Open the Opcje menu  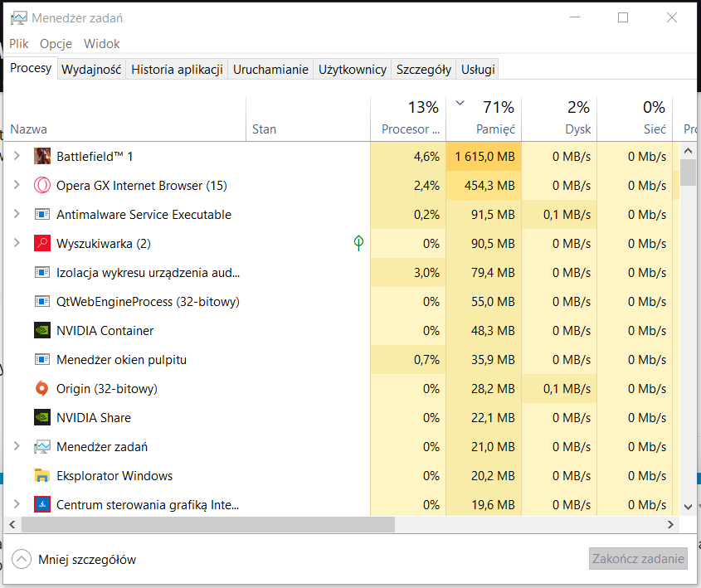[x=56, y=44]
